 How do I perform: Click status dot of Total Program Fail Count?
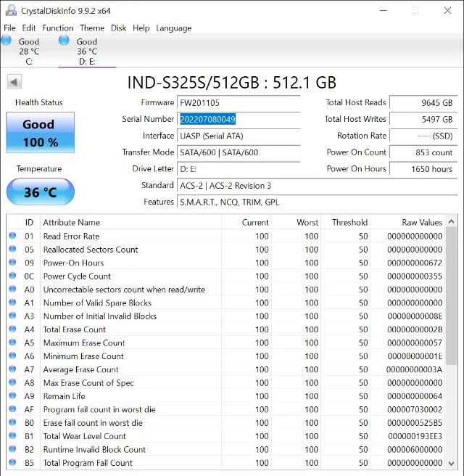pyautogui.click(x=12, y=462)
